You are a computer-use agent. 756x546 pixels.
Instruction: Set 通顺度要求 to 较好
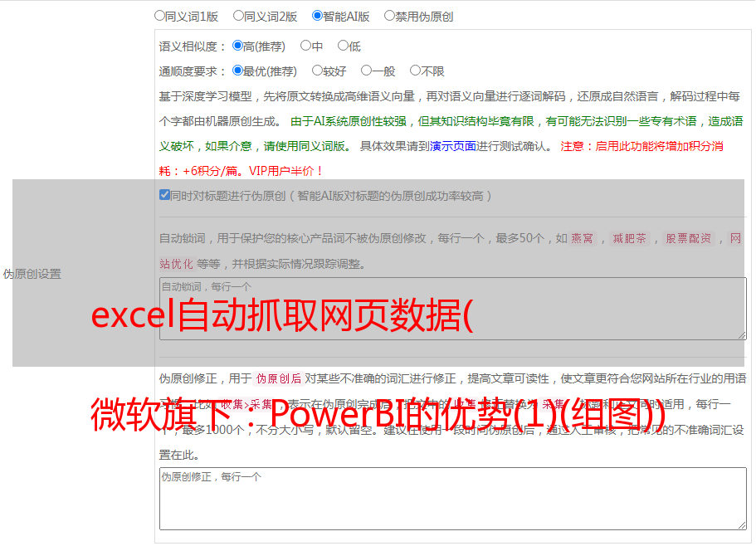(x=317, y=71)
